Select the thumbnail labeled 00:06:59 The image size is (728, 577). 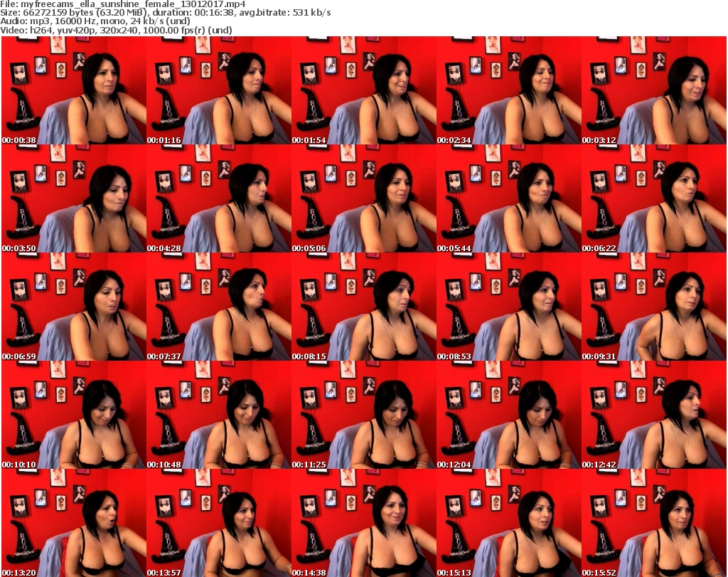[74, 307]
